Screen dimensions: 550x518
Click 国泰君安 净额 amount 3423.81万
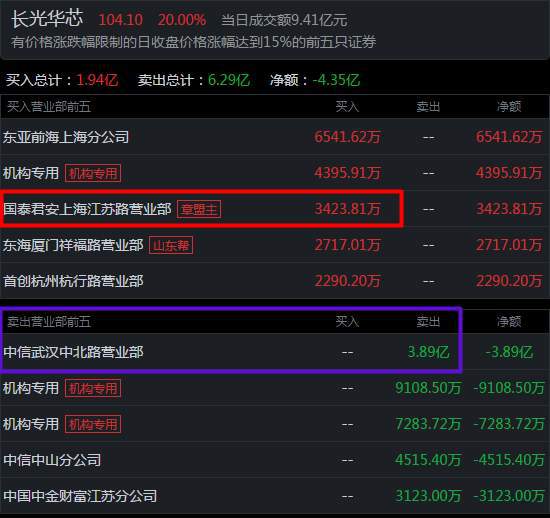click(x=509, y=209)
